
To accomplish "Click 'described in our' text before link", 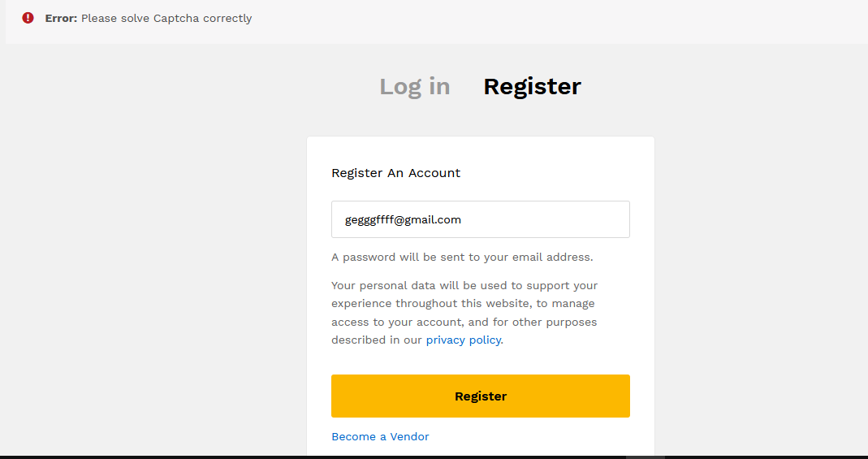I will coord(377,340).
